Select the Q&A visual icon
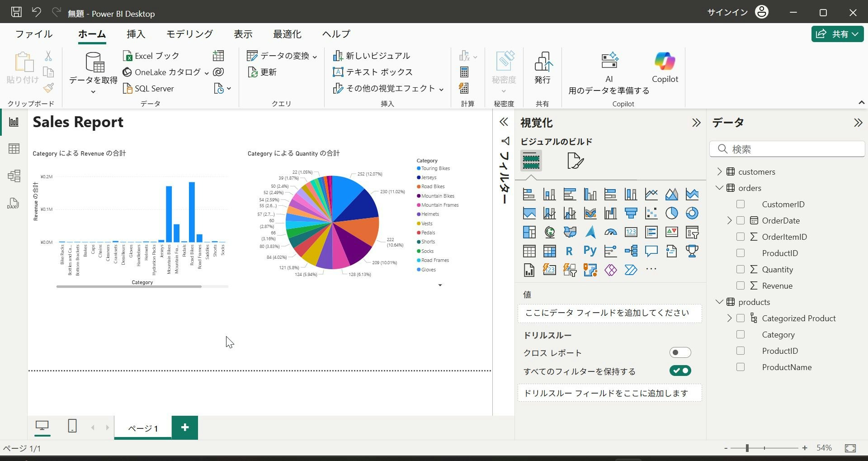 pos(651,251)
